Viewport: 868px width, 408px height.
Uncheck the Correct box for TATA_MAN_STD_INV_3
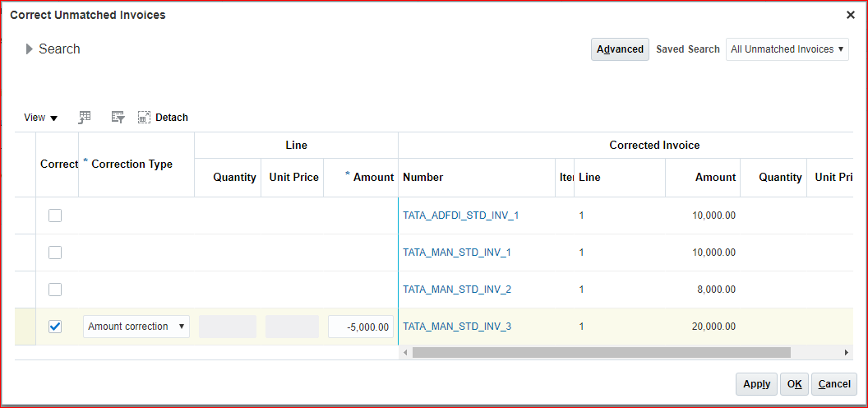55,327
